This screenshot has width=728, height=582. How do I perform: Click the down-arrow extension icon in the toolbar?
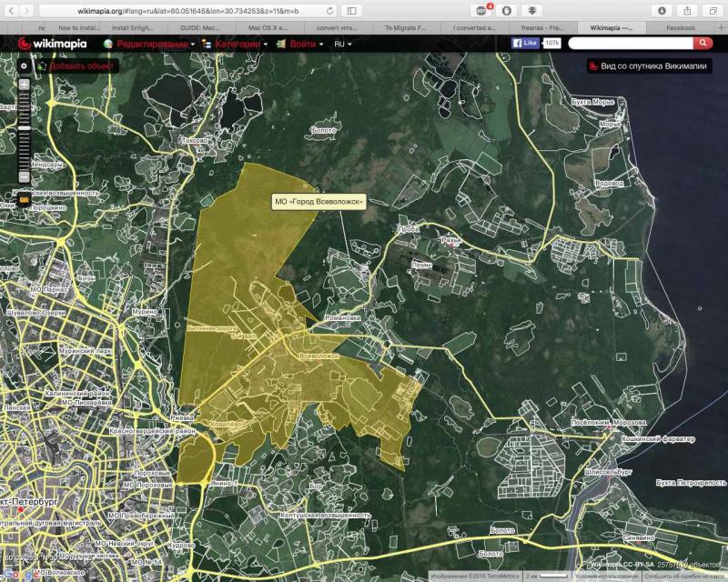point(532,11)
